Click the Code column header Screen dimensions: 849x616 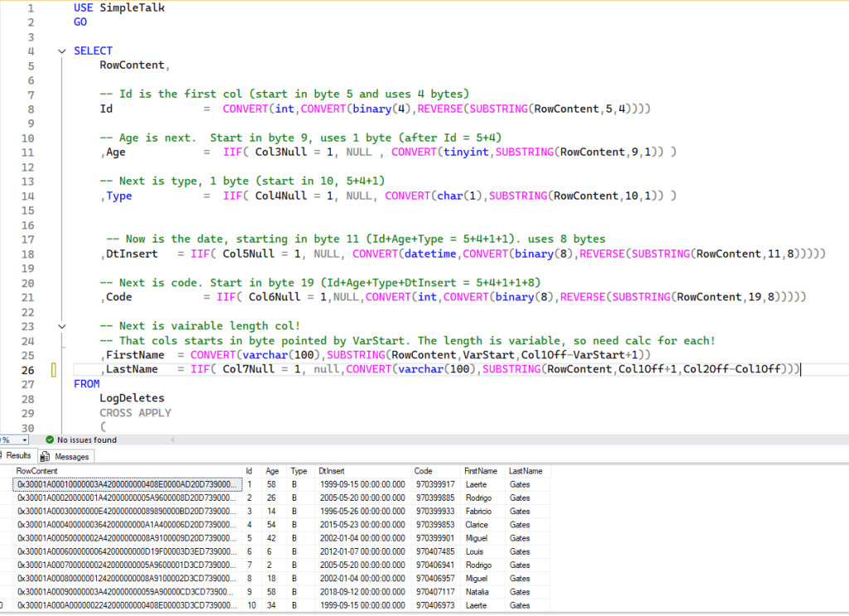point(423,470)
